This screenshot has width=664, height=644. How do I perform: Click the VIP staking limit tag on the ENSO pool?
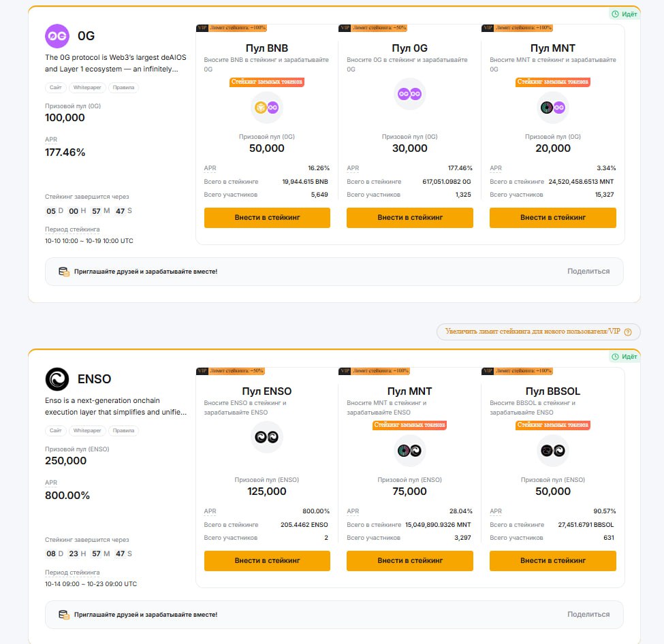(232, 371)
